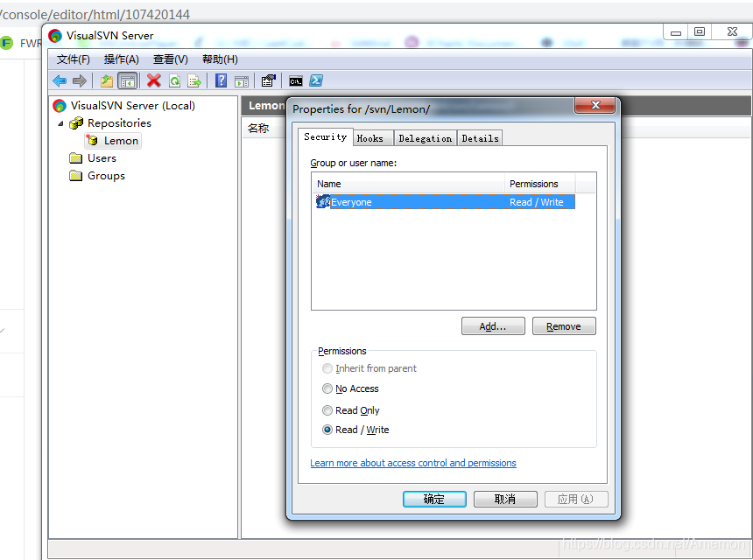Click the Permissions column header
The image size is (753, 560).
coord(539,184)
